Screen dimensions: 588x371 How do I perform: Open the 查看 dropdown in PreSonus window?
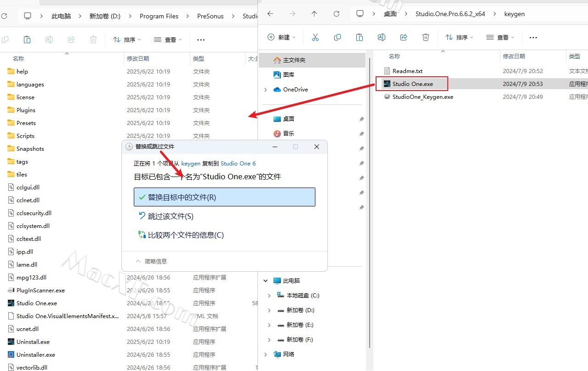(168, 40)
